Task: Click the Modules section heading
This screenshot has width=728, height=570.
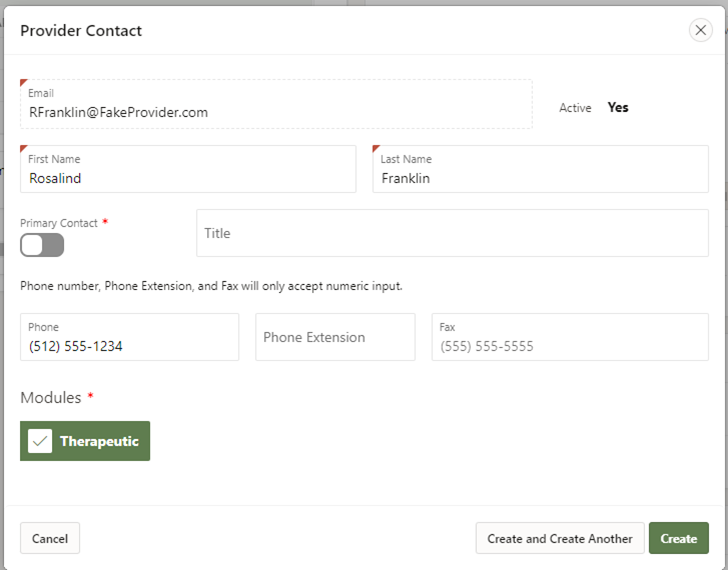Action: tap(51, 398)
